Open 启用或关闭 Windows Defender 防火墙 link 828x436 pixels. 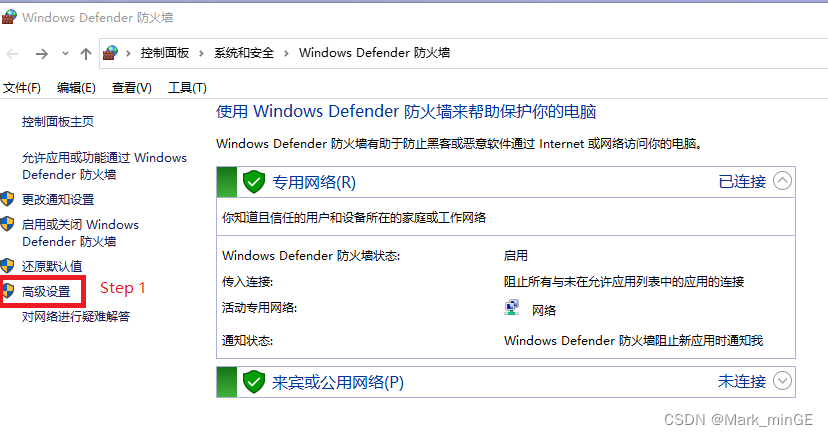pos(80,233)
